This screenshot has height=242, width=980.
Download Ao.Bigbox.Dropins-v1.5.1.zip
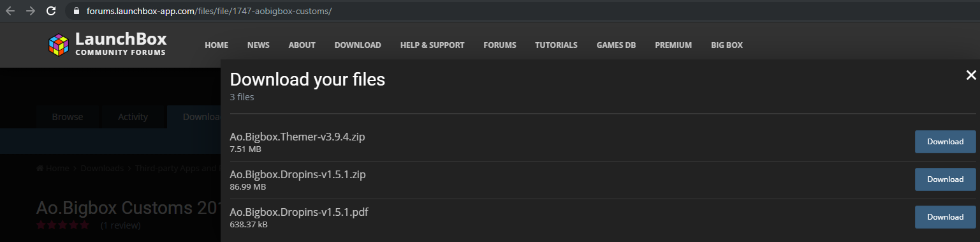click(x=945, y=179)
